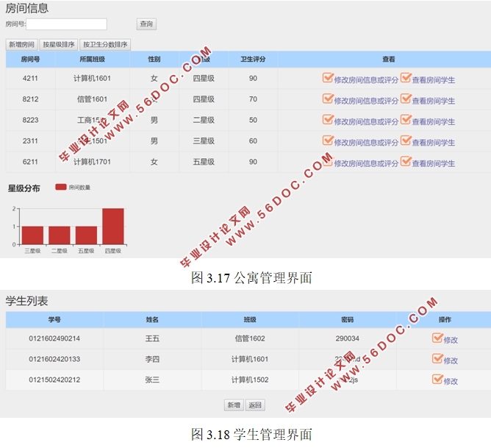The width and height of the screenshot is (491, 448).
Task: Click view students icon for room 8223
Action: 405,119
